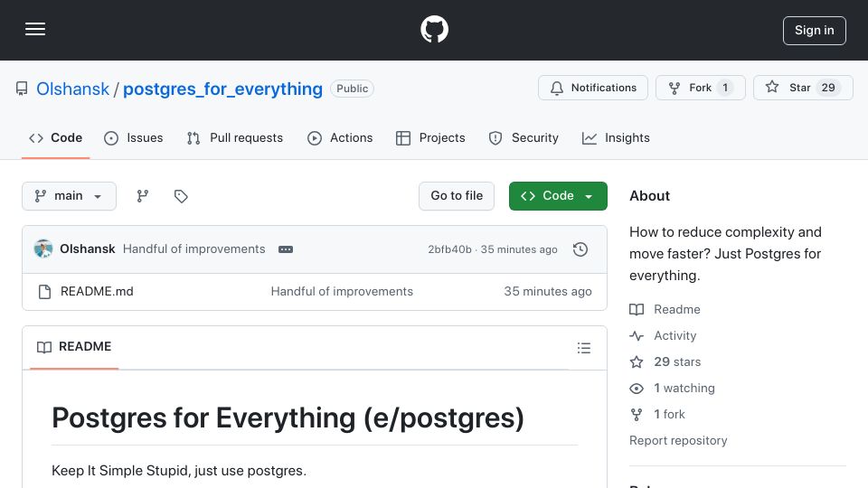Image resolution: width=868 pixels, height=488 pixels.
Task: Open the 1 watching link
Action: click(684, 389)
